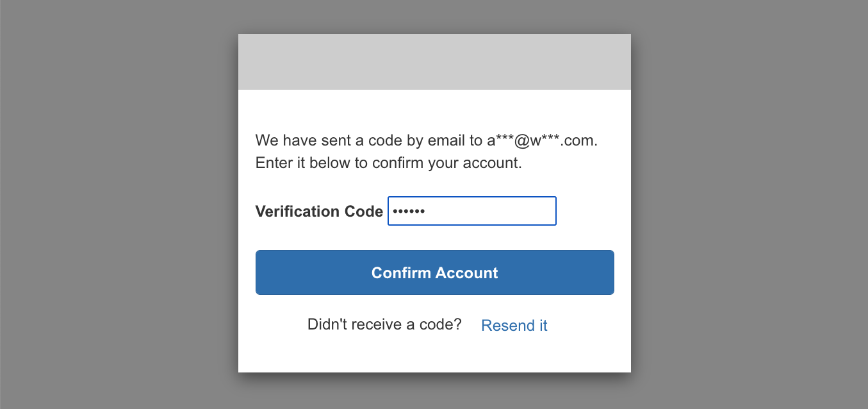Viewport: 868px width, 409px height.
Task: Click dim background right of the dialog
Action: (749, 205)
